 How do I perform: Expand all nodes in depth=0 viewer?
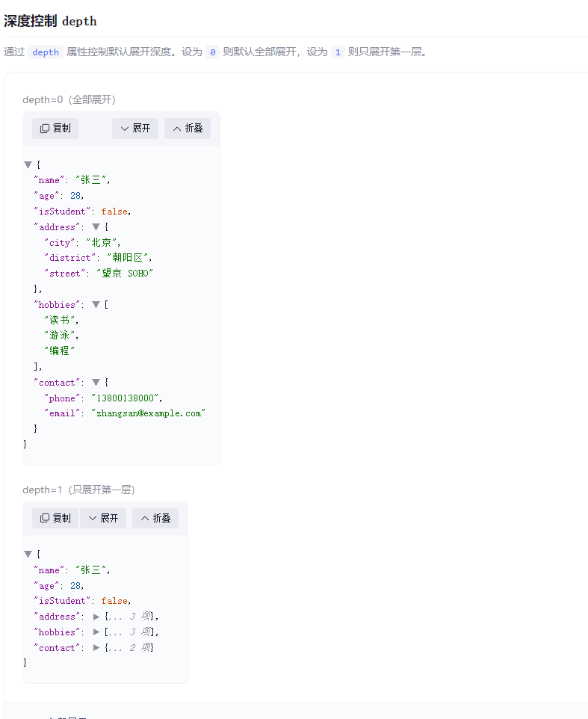[135, 129]
